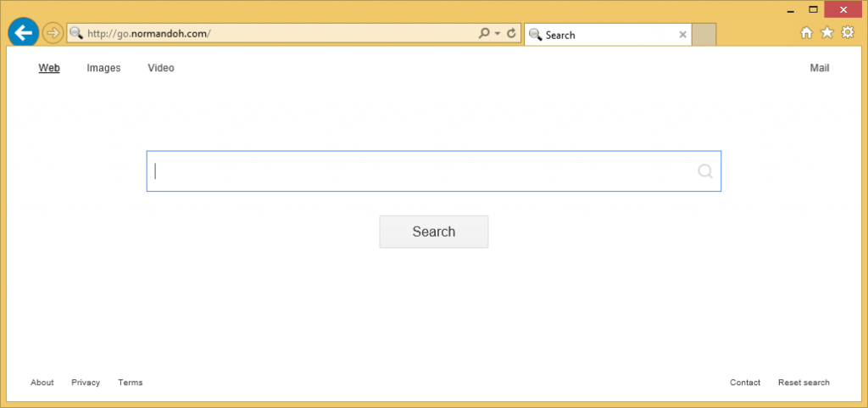Open the Mail link

[x=820, y=68]
